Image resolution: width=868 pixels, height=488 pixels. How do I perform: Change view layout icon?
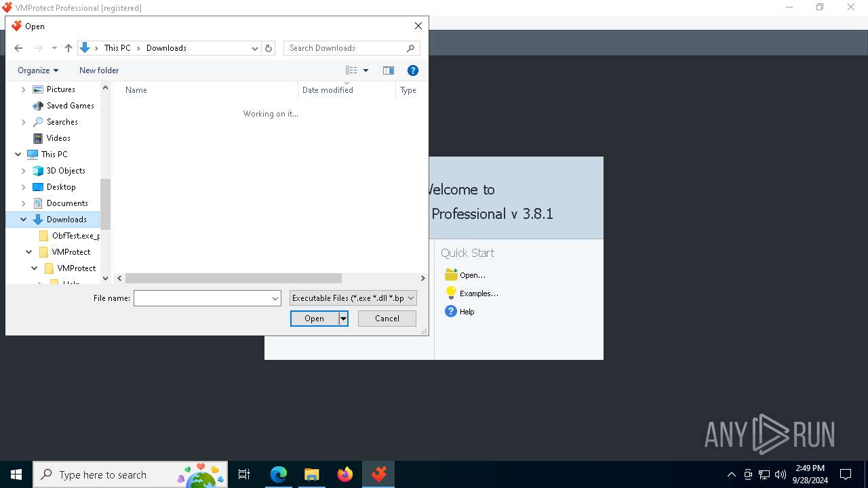(x=351, y=70)
